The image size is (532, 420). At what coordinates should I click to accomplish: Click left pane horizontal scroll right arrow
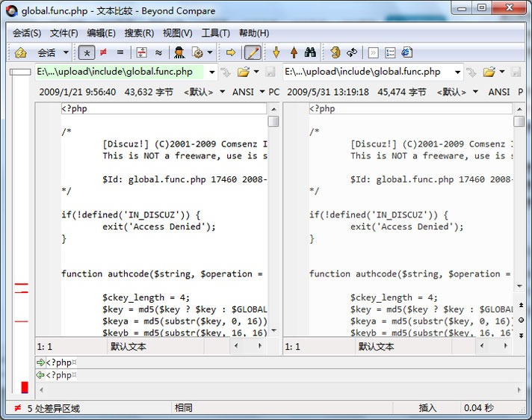coord(260,346)
